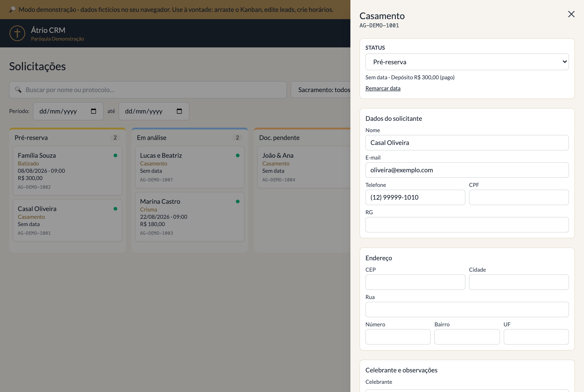Click the AG-DEMO-1001 protocol in panel header
584x392 pixels.
379,26
